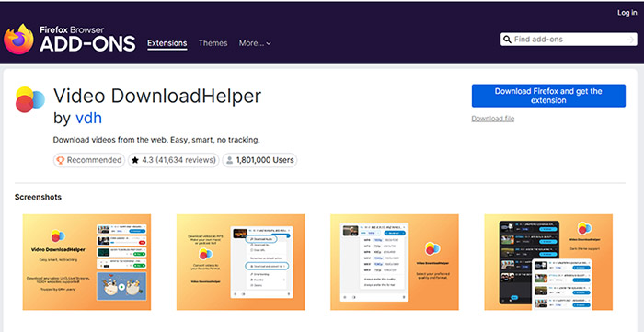Click the star rating icon

(135, 160)
